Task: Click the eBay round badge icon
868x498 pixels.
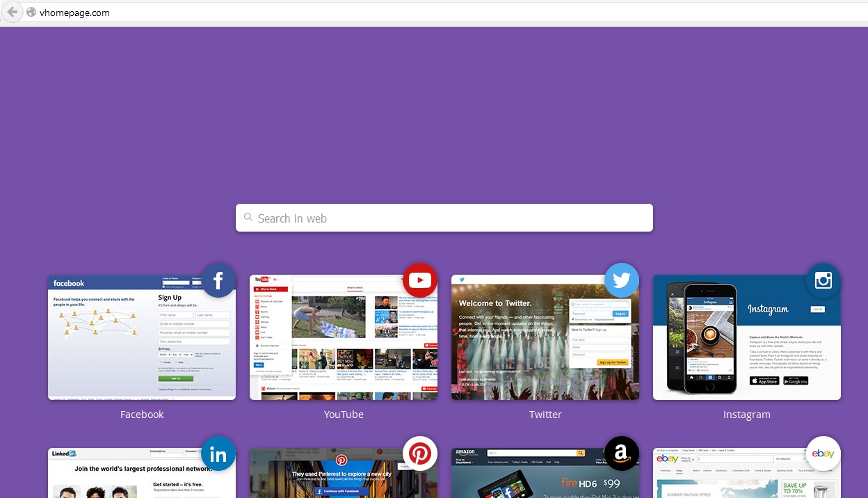Action: coord(823,454)
